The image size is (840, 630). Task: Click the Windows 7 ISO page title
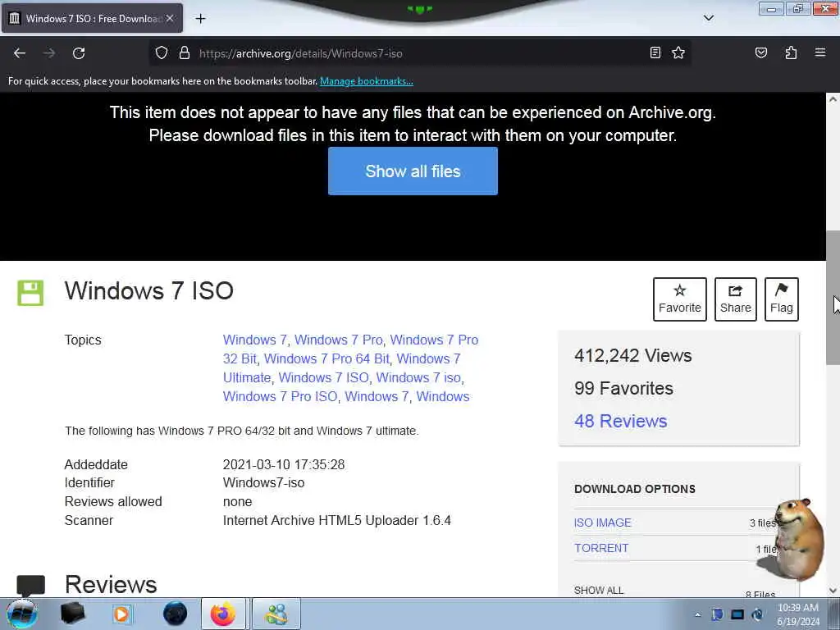(149, 291)
